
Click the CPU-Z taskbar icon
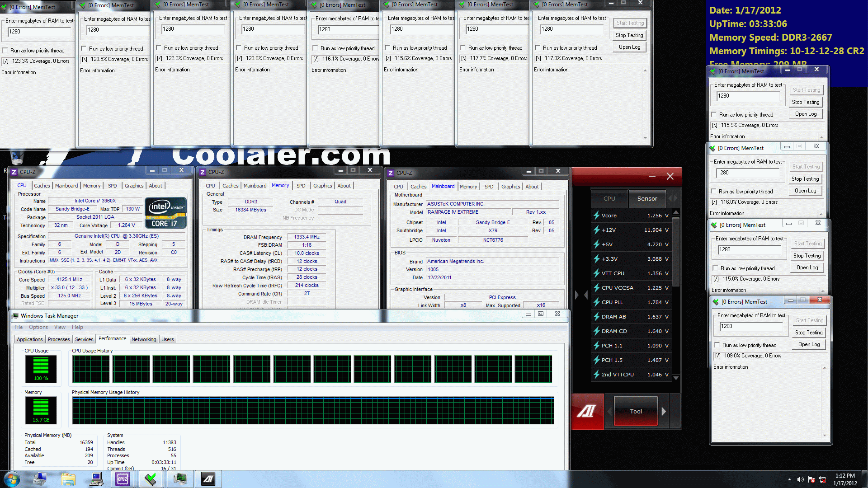(123, 479)
